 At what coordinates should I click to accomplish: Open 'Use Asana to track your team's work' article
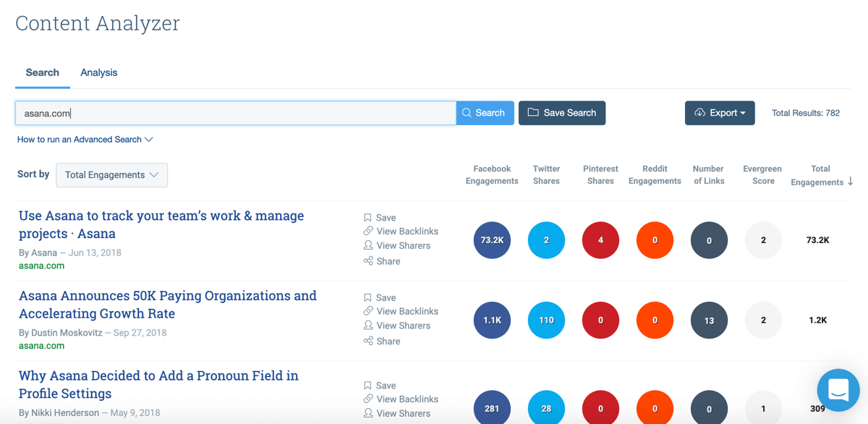point(161,224)
